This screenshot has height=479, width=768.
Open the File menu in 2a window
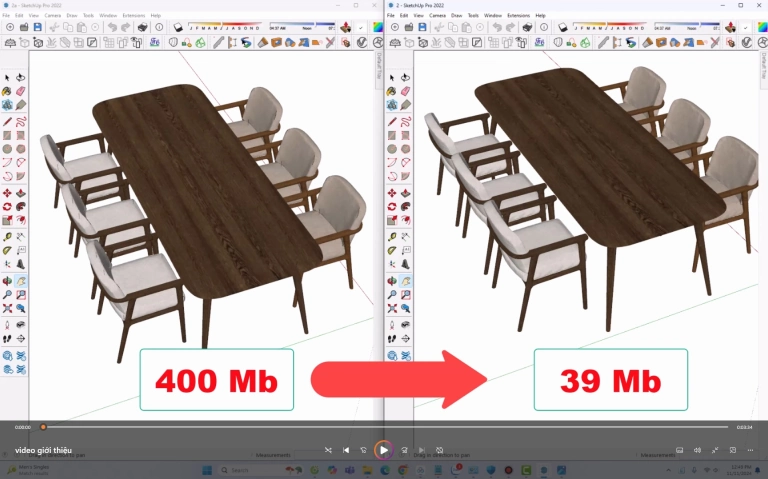pos(6,16)
